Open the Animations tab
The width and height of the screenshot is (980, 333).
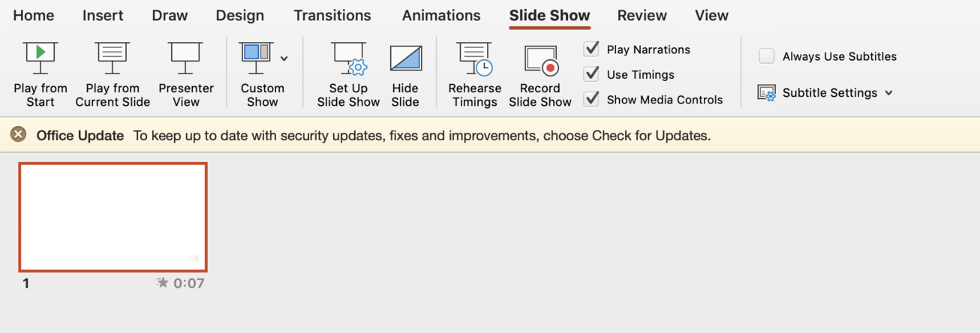441,16
